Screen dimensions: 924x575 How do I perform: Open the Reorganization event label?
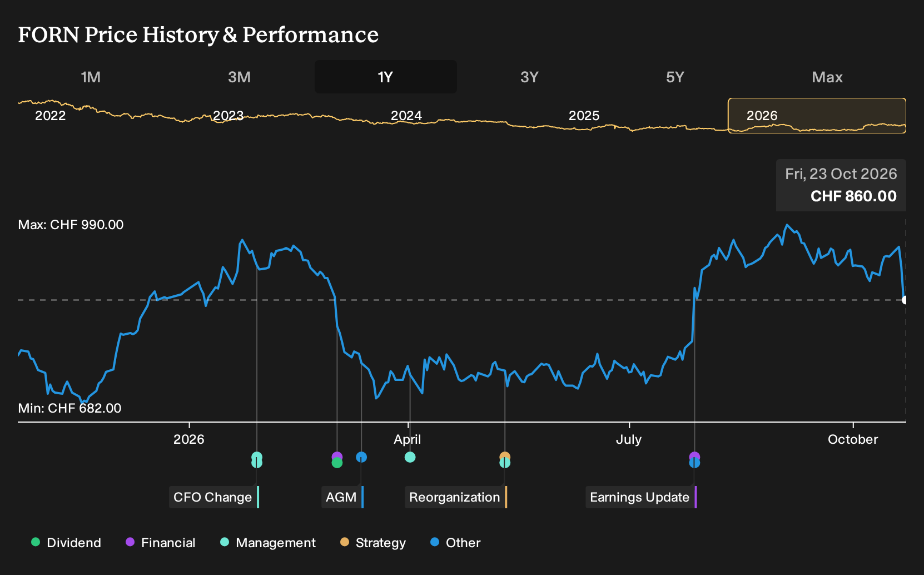pos(456,497)
